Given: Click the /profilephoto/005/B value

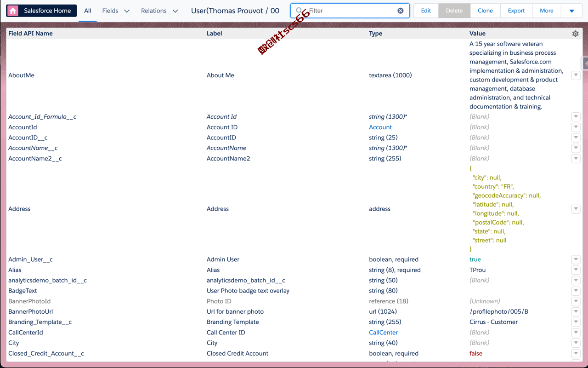Looking at the screenshot, I should (499, 311).
